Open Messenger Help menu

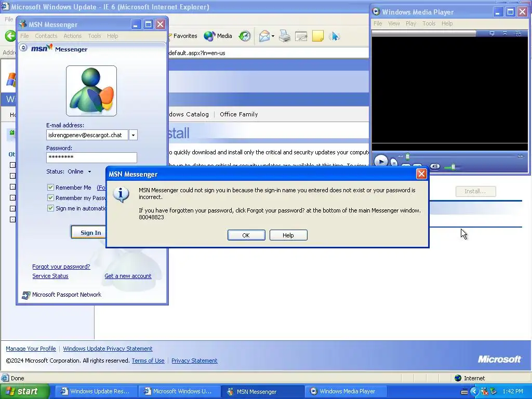(x=112, y=36)
